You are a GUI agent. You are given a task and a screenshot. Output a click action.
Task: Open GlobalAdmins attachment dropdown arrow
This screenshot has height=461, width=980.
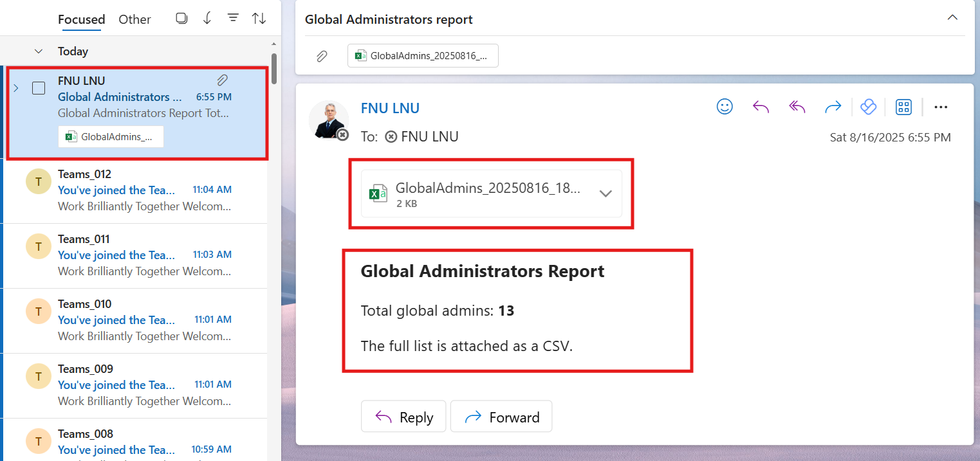point(605,194)
